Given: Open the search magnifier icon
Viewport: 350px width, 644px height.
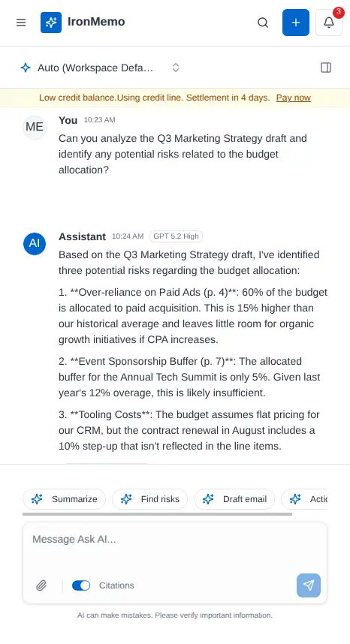Looking at the screenshot, I should click(x=263, y=23).
